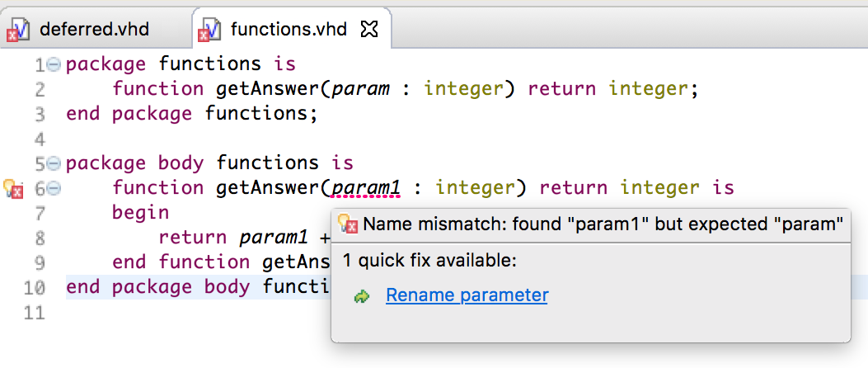Click the quick fix lightbulb error marker on line 6

point(12,189)
